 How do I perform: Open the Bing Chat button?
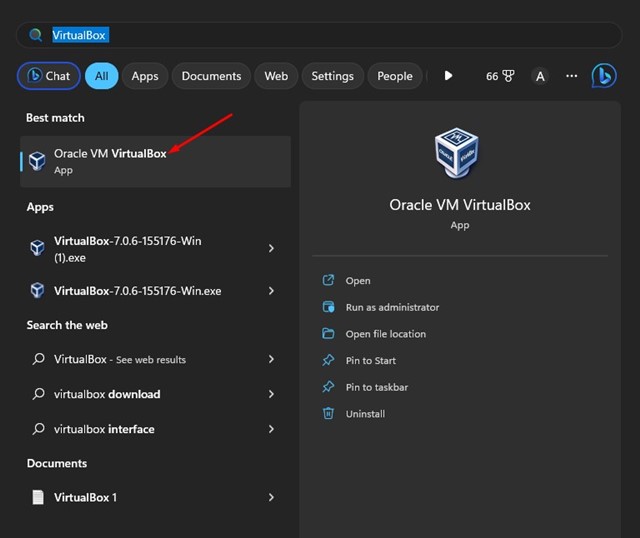click(x=47, y=76)
